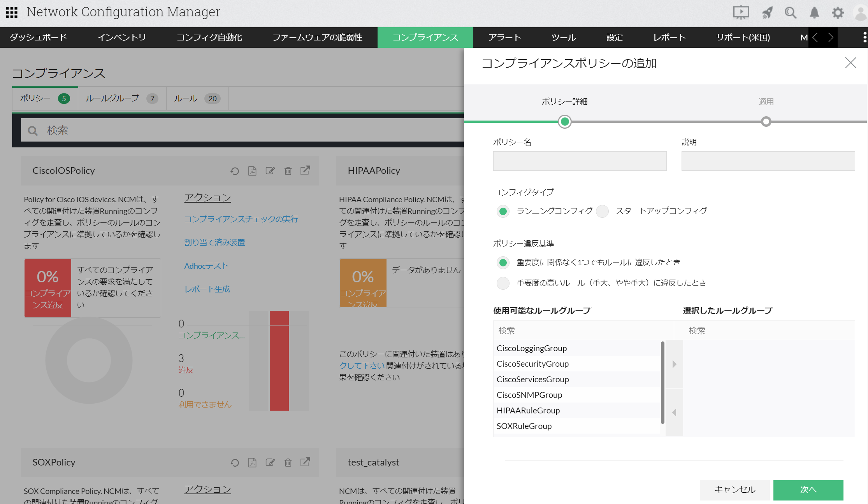Delete SOXPolicy using its trash icon
Image resolution: width=868 pixels, height=504 pixels.
288,462
